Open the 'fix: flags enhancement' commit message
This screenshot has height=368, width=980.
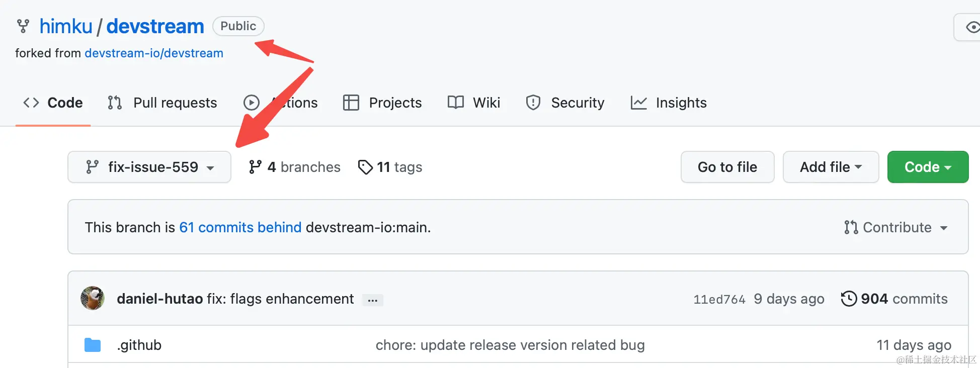click(280, 299)
